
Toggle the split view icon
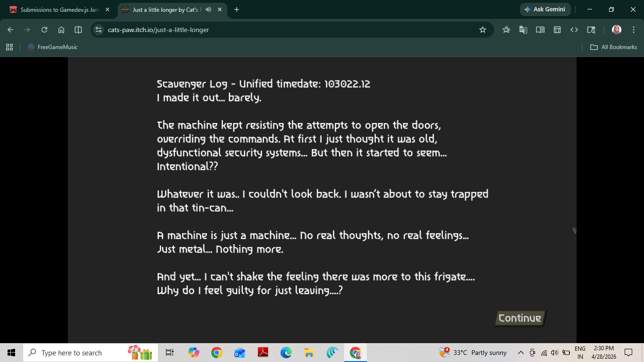pyautogui.click(x=78, y=30)
